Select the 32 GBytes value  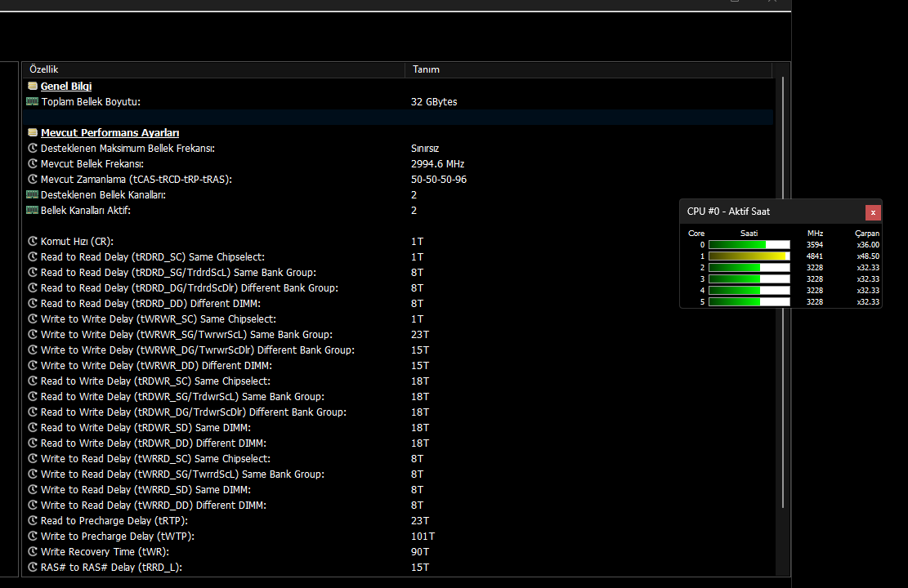coord(434,102)
